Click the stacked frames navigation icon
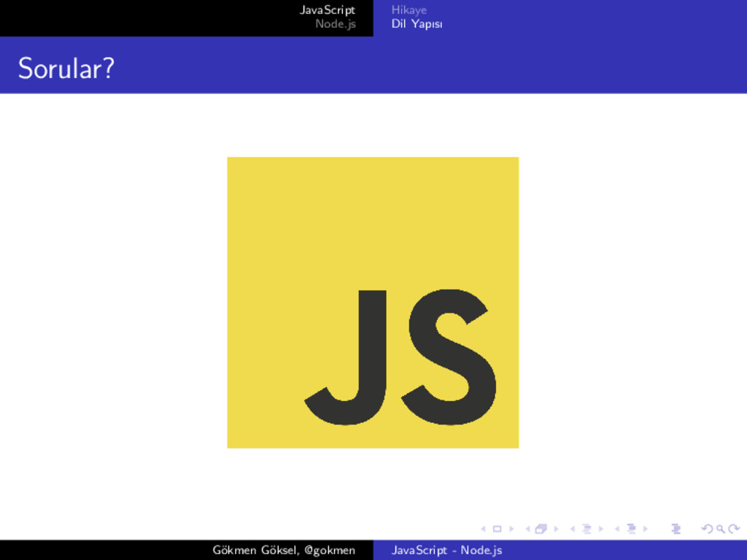Screen dimensions: 747x560 [x=541, y=529]
